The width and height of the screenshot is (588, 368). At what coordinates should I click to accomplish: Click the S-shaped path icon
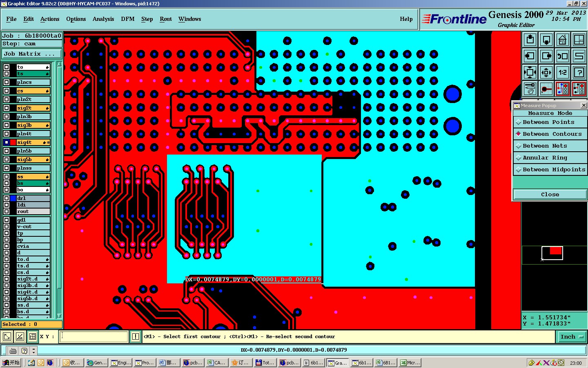[x=579, y=56]
